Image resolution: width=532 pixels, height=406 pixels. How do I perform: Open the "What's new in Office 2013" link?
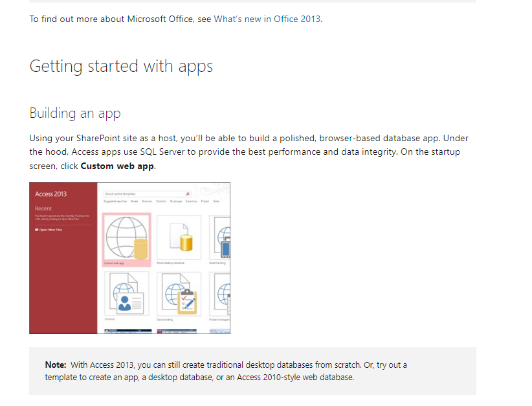pos(267,19)
